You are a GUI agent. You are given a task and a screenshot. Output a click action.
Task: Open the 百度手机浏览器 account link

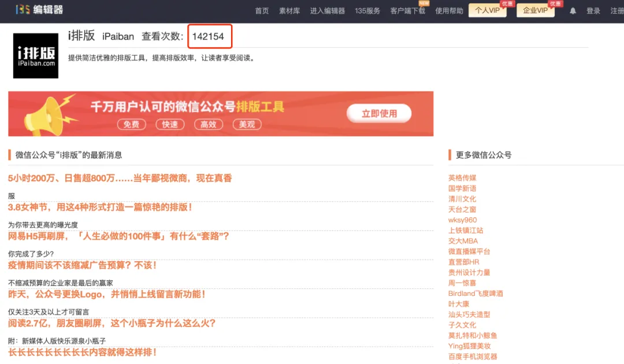tap(473, 357)
